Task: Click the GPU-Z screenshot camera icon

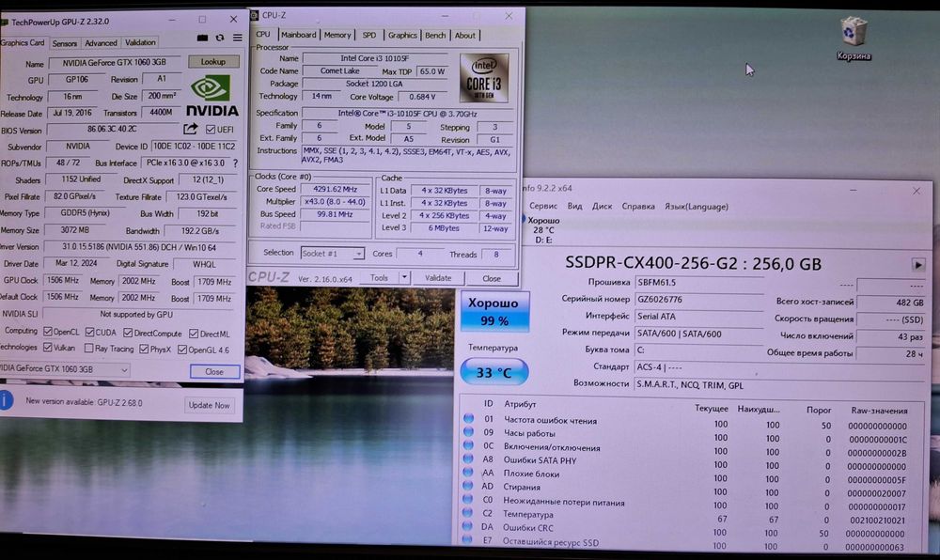Action: click(203, 38)
